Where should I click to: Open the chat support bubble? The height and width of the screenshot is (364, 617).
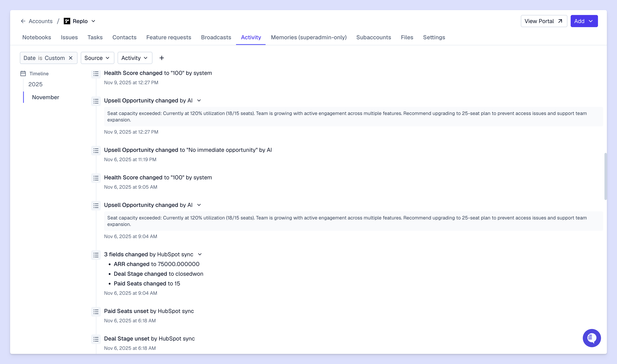coord(591,338)
